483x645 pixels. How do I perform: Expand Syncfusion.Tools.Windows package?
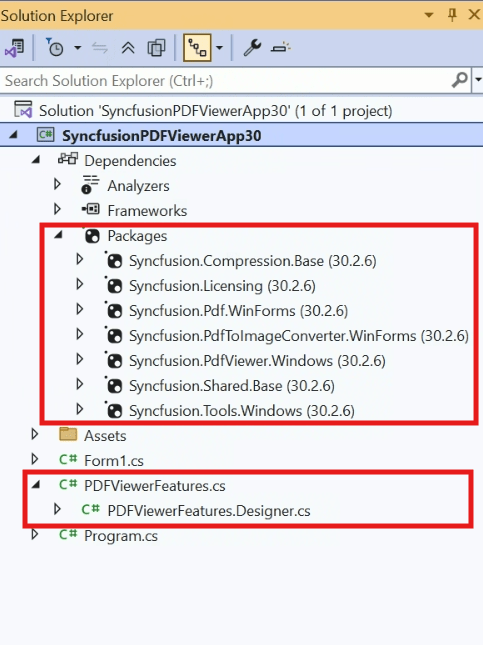coord(80,409)
